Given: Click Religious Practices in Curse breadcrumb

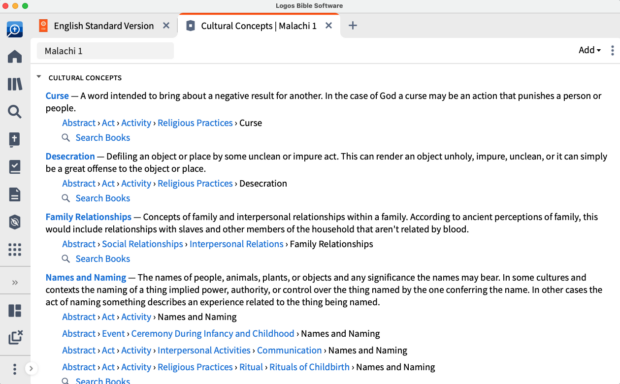Looking at the screenshot, I should click(x=195, y=123).
